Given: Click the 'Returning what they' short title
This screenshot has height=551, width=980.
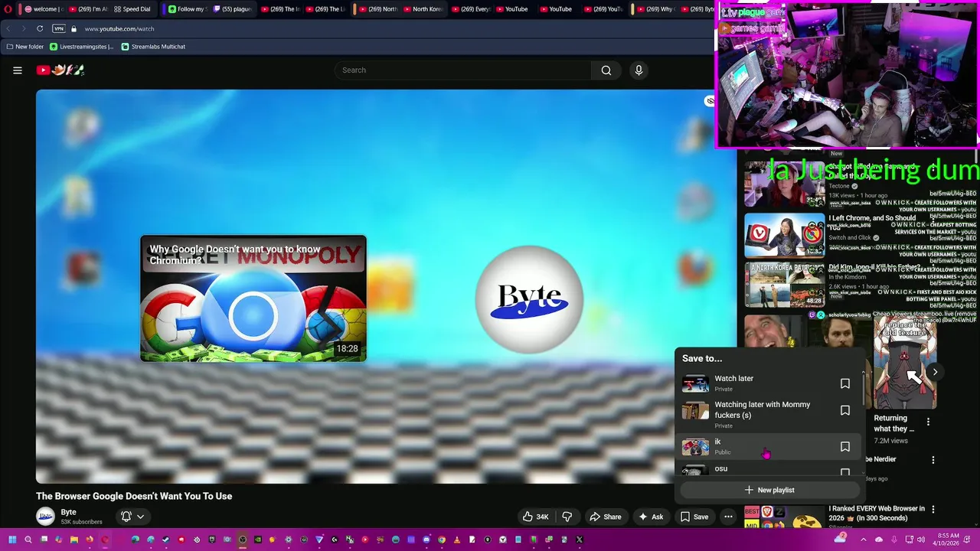Looking at the screenshot, I should 894,423.
